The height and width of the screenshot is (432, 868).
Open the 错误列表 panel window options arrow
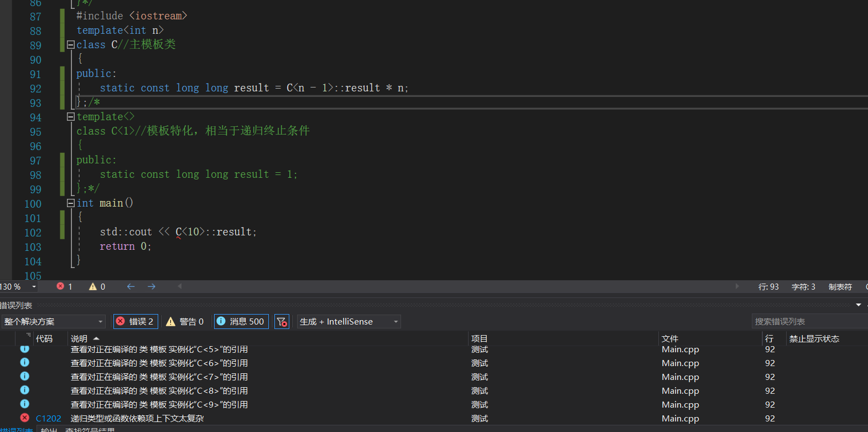click(x=859, y=305)
